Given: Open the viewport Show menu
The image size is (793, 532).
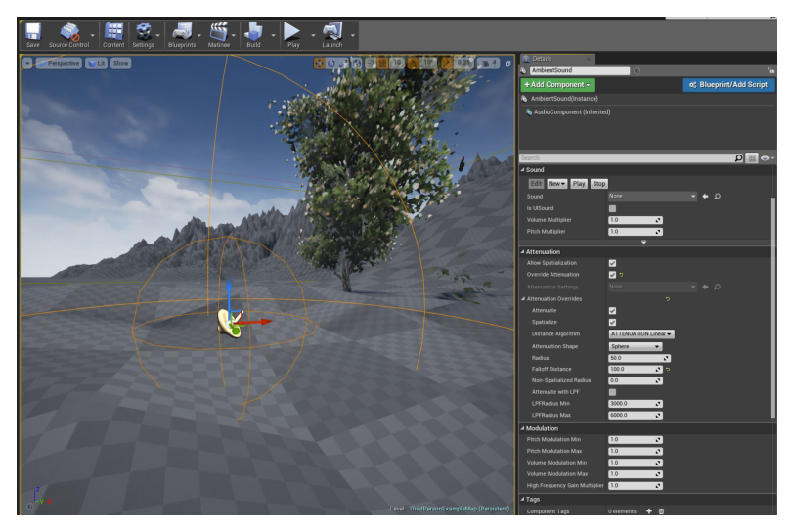Looking at the screenshot, I should pos(120,64).
